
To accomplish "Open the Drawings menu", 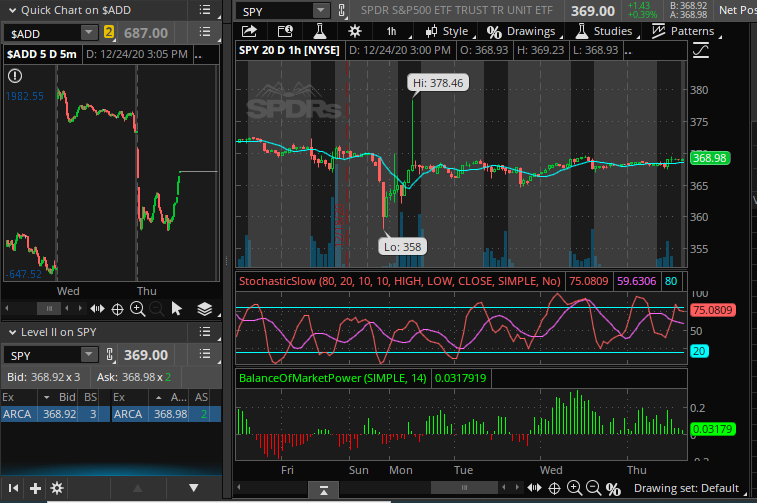I will pos(523,31).
